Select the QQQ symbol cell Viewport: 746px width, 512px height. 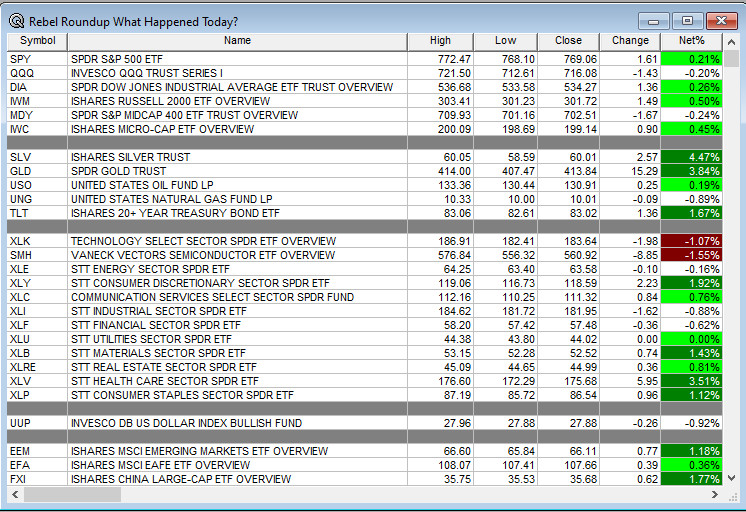[38, 73]
